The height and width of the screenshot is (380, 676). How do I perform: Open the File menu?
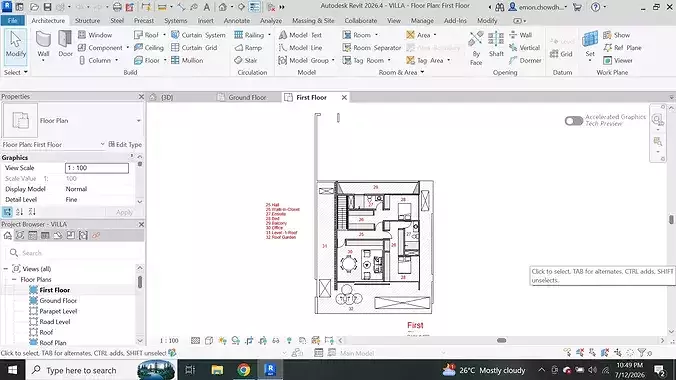[13, 20]
